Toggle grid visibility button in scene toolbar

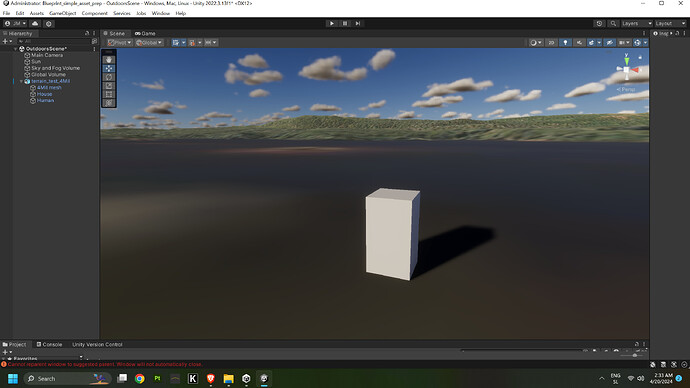176,43
